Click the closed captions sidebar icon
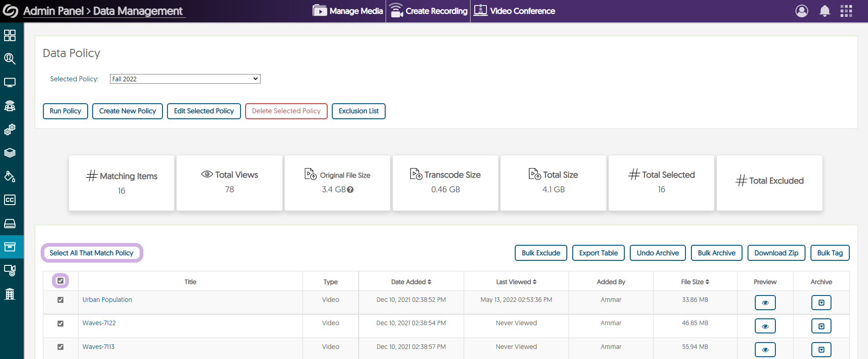The height and width of the screenshot is (359, 868). click(10, 200)
